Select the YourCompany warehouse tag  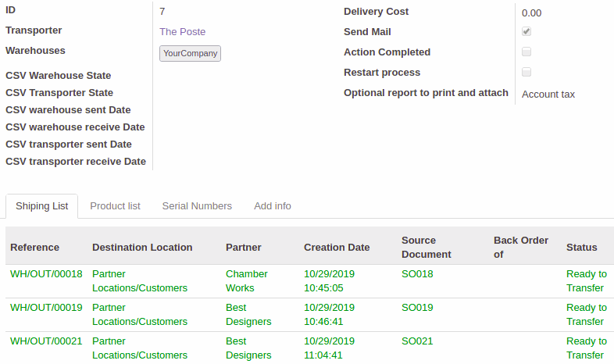pyautogui.click(x=190, y=53)
